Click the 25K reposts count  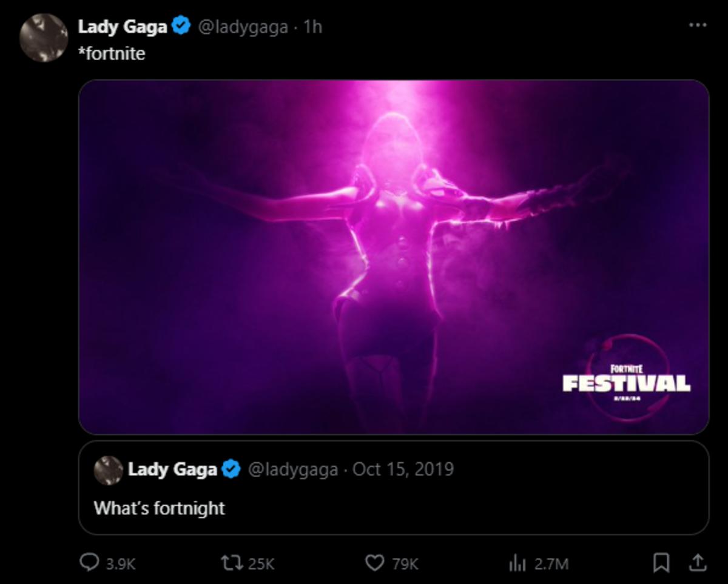point(261,563)
